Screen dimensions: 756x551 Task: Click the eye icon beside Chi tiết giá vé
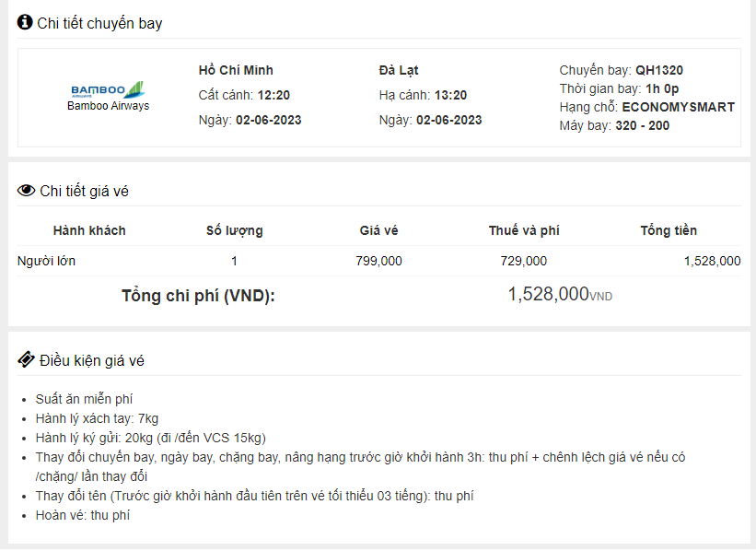pyautogui.click(x=26, y=191)
